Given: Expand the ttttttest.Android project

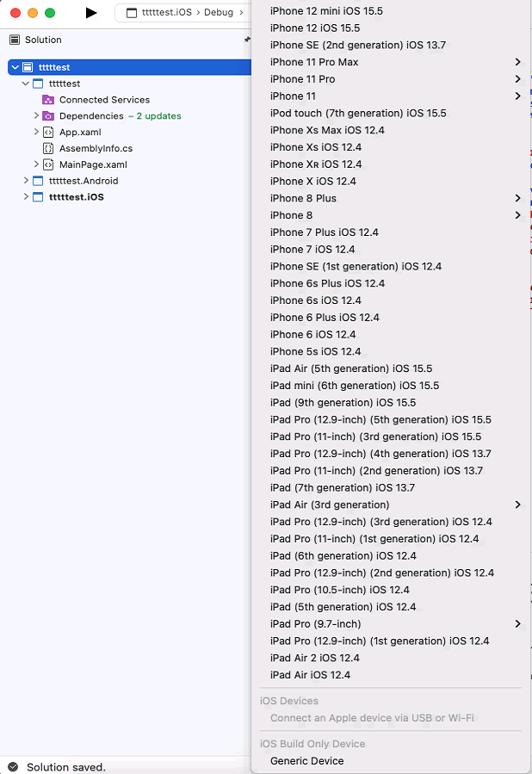Looking at the screenshot, I should [x=26, y=181].
